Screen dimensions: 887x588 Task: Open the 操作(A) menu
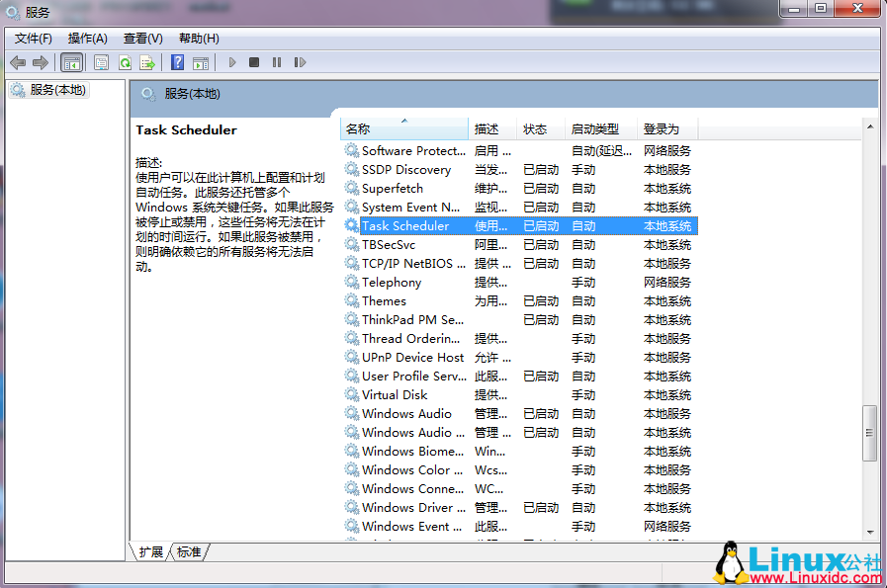click(88, 39)
